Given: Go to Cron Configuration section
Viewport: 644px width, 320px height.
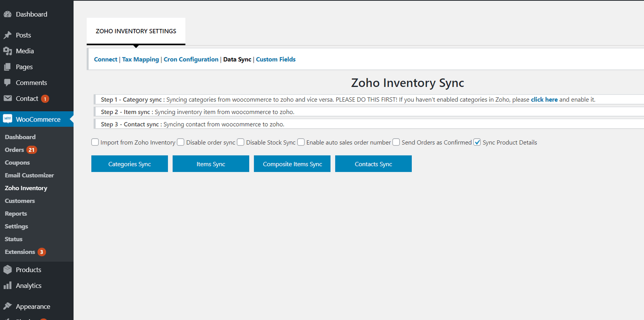Looking at the screenshot, I should [x=191, y=59].
